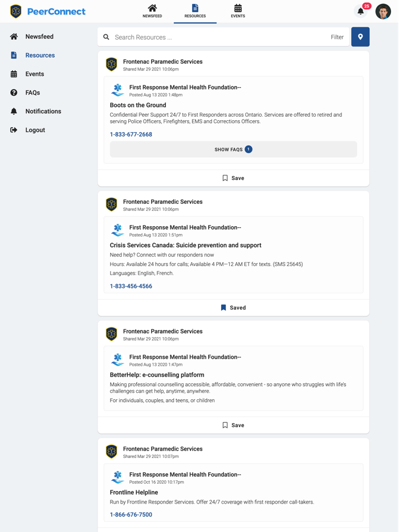Viewport: 399px width, 532px height.
Task: Save the BetterHelp e-counselling resource
Action: click(x=233, y=425)
